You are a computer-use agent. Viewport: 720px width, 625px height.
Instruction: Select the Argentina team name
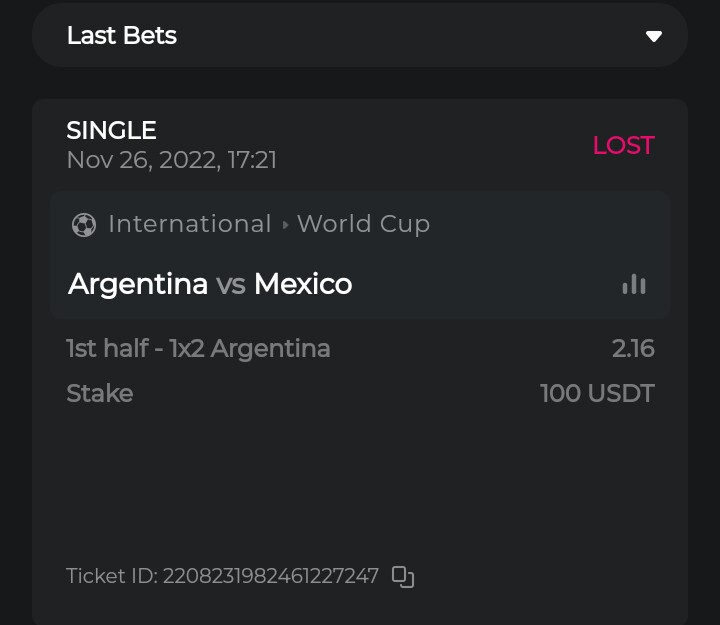coord(137,284)
